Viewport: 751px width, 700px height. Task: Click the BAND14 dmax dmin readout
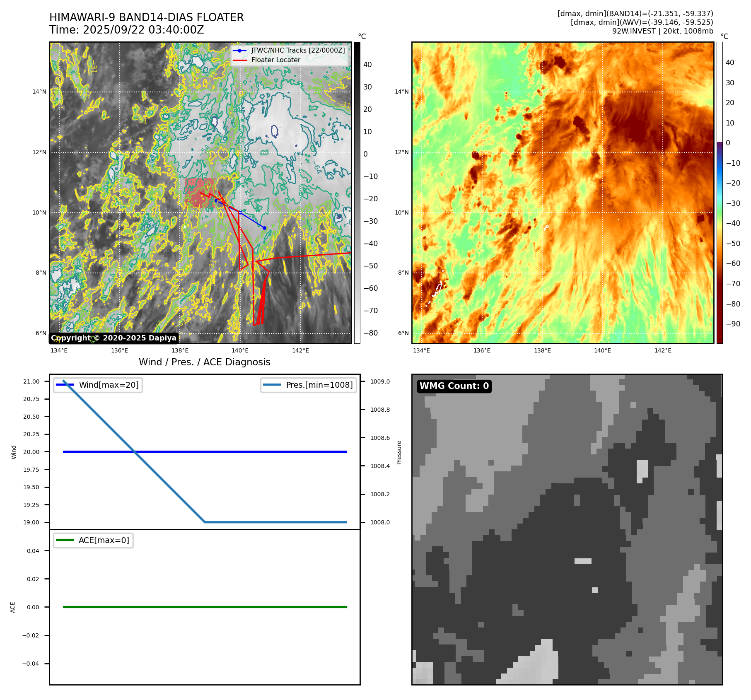635,14
